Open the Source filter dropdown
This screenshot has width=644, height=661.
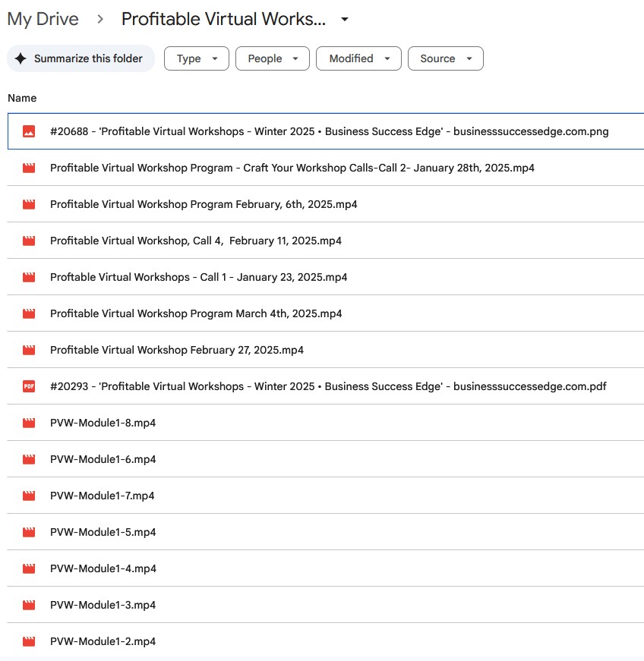[x=445, y=58]
